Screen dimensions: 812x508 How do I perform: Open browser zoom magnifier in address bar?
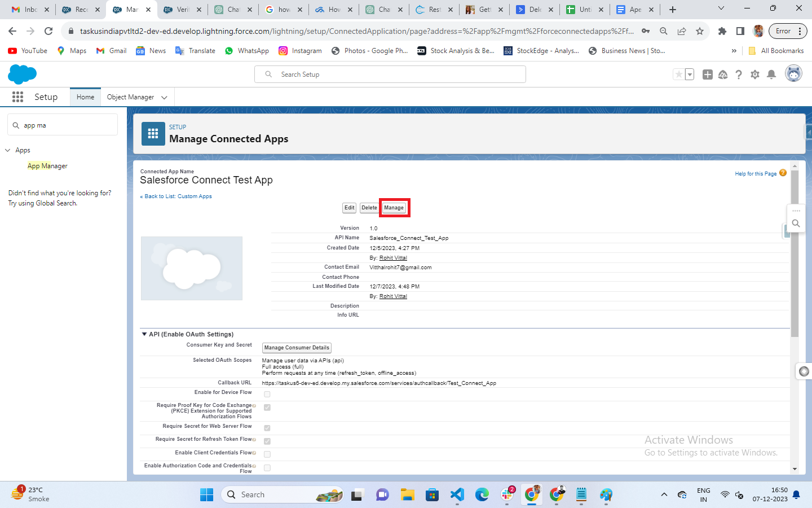click(664, 31)
